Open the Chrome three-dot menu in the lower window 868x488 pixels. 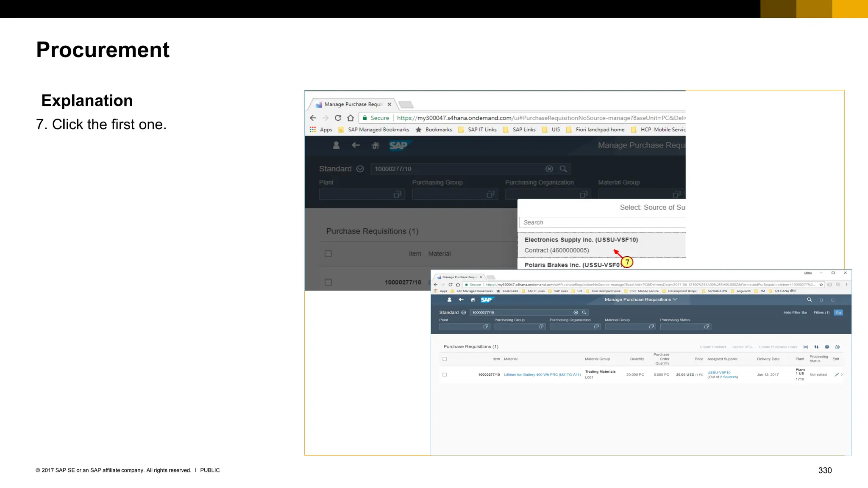pyautogui.click(x=847, y=285)
